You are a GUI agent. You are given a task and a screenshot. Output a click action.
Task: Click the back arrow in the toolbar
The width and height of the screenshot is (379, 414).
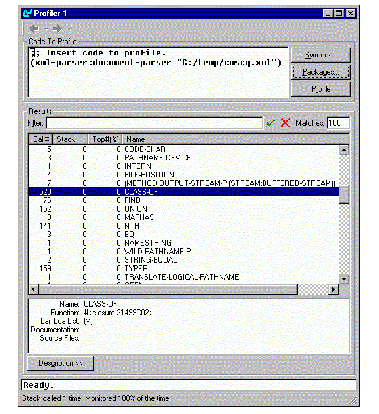point(34,29)
